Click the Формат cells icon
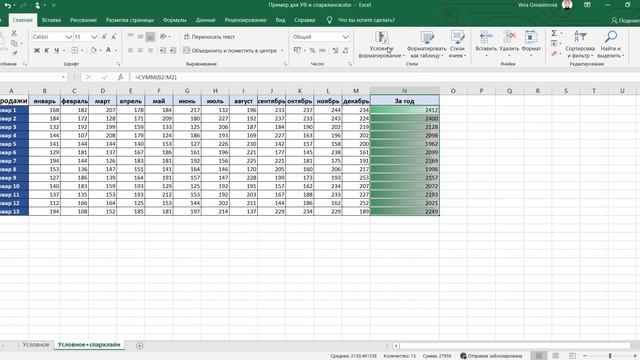Viewport: 640px width, 360px height. [x=531, y=37]
